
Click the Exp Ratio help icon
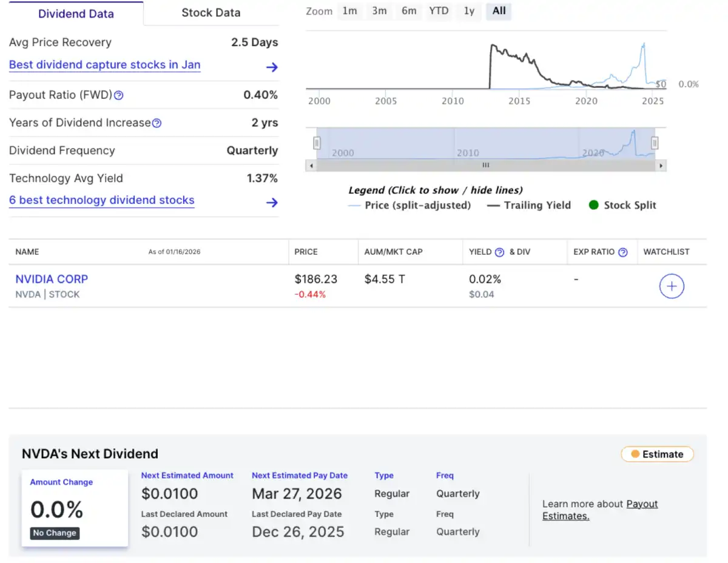tap(622, 252)
